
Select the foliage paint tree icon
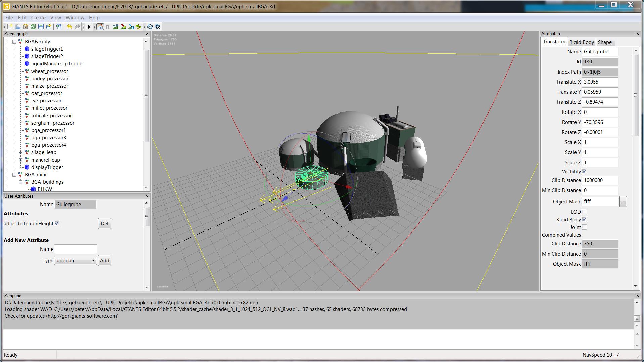pos(138,27)
